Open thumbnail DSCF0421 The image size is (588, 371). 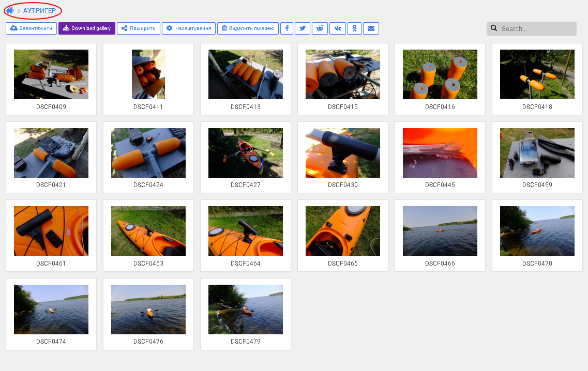[x=51, y=153]
